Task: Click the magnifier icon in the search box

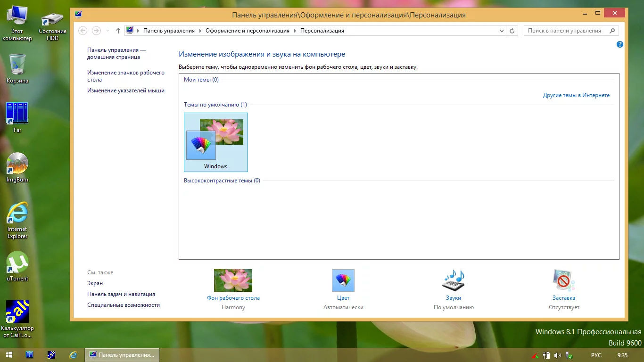Action: (x=612, y=31)
